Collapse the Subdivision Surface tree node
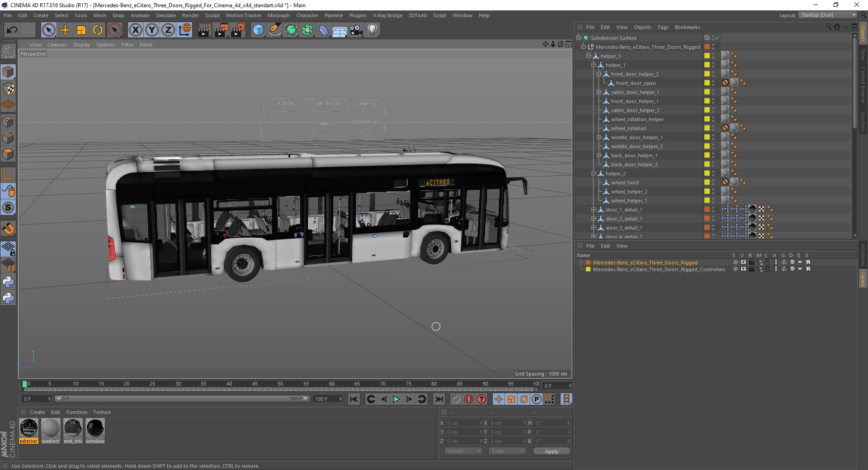Screen dimensions: 868x470 pyautogui.click(x=578, y=38)
